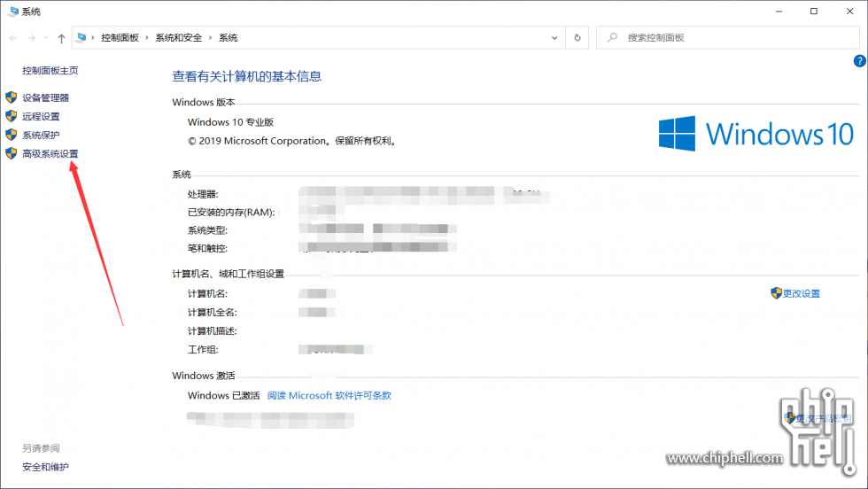Open 安全和维护 link

(45, 467)
